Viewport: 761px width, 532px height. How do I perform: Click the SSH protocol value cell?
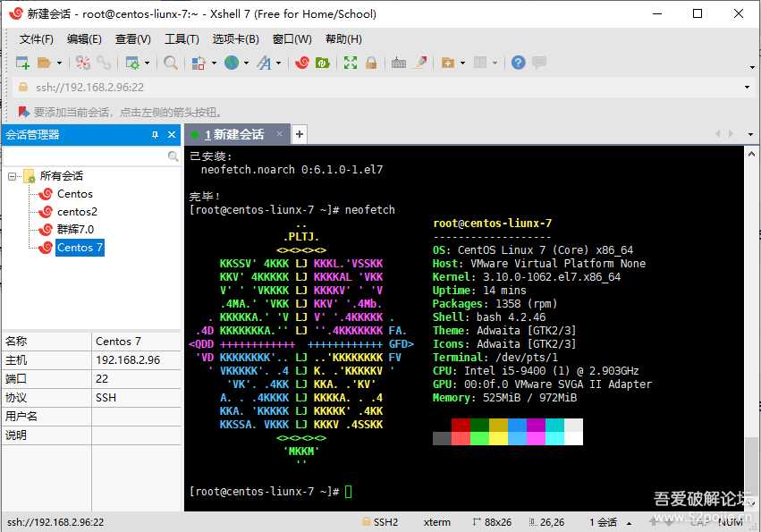136,398
